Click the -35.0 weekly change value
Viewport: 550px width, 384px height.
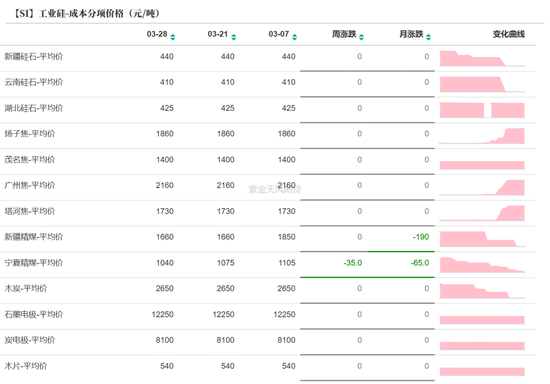pyautogui.click(x=353, y=263)
